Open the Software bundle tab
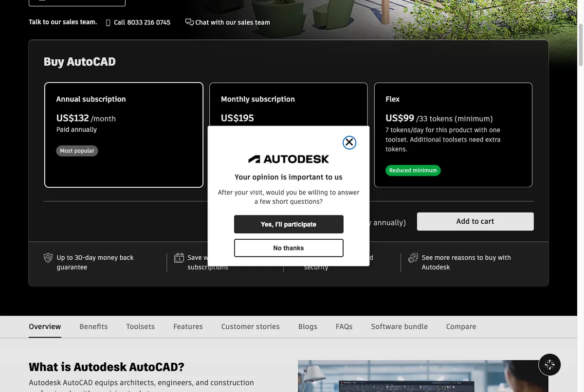This screenshot has width=584, height=392. click(x=399, y=327)
